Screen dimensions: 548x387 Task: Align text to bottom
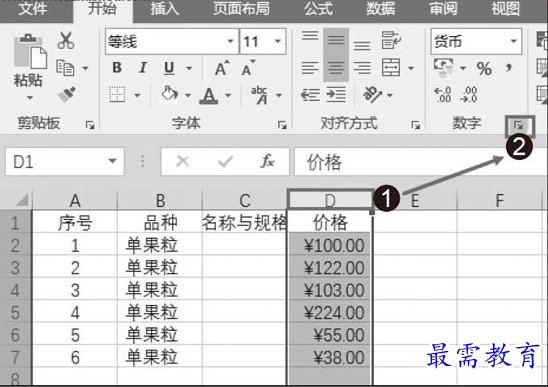pyautogui.click(x=362, y=45)
